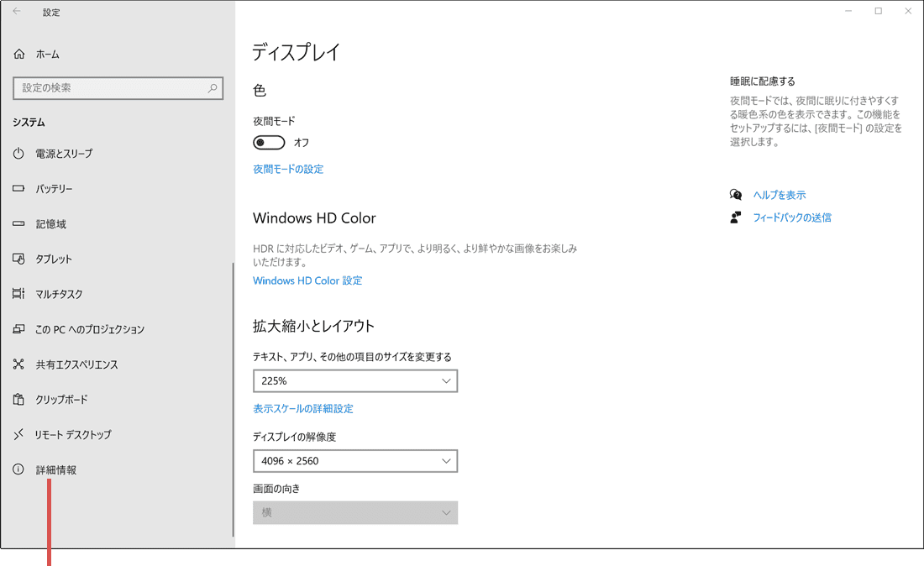Open Windows HD Color 設定
The image size is (924, 566).
click(307, 280)
